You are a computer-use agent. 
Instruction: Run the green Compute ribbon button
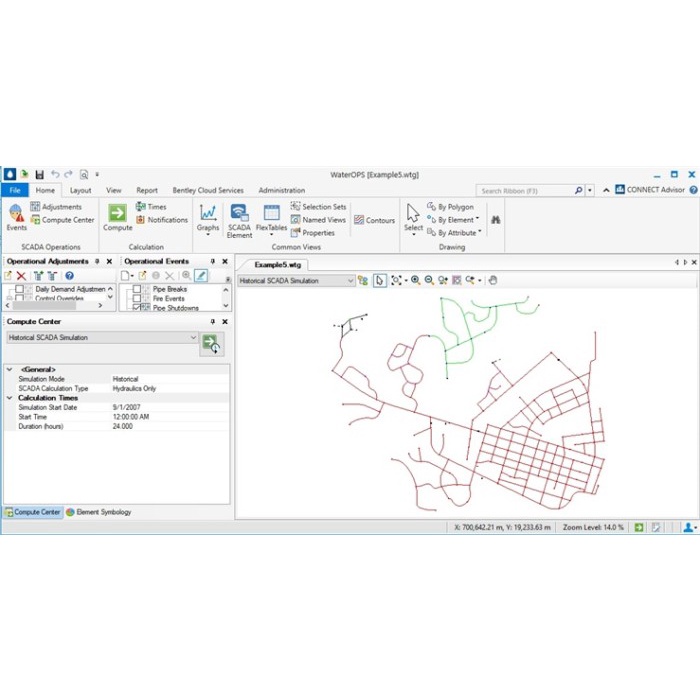click(x=117, y=217)
